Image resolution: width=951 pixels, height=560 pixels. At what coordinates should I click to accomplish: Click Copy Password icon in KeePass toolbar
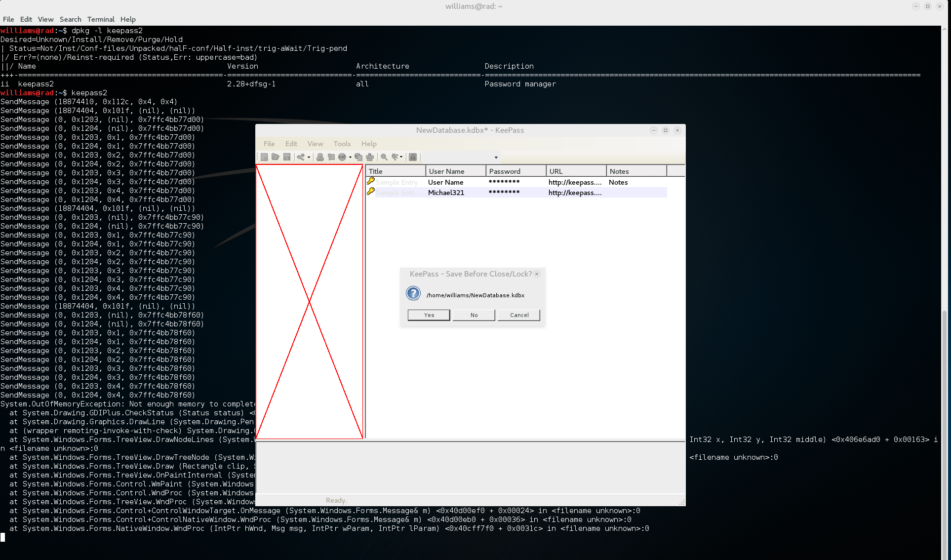coord(331,157)
